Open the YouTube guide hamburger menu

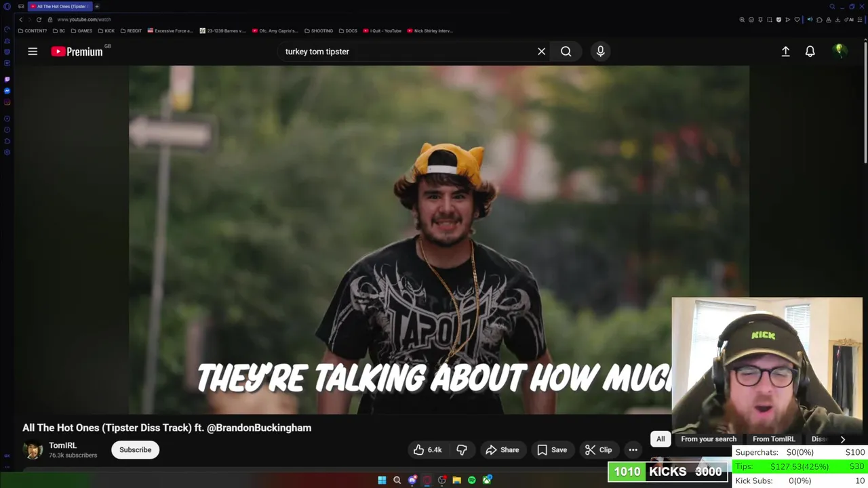[x=33, y=52]
